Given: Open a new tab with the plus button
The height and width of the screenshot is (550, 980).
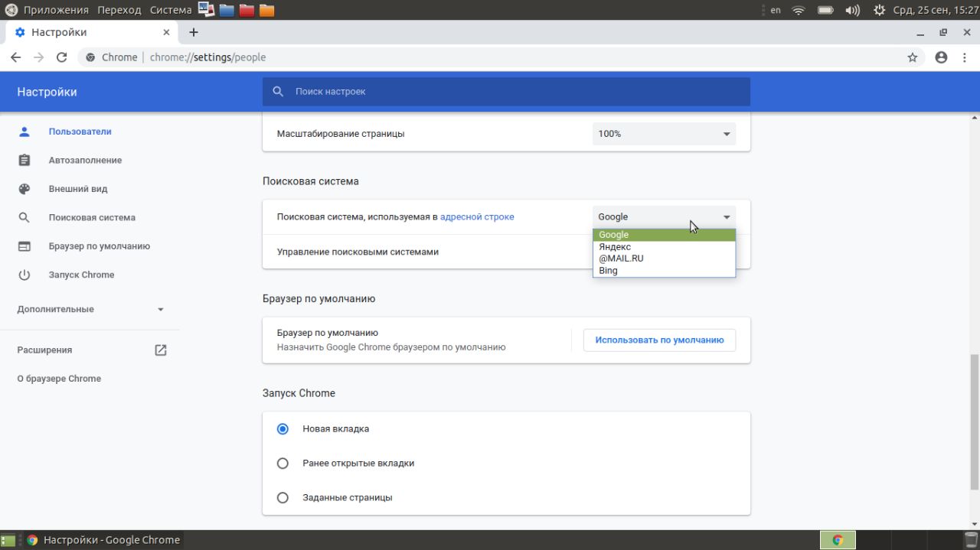Looking at the screenshot, I should 194,32.
